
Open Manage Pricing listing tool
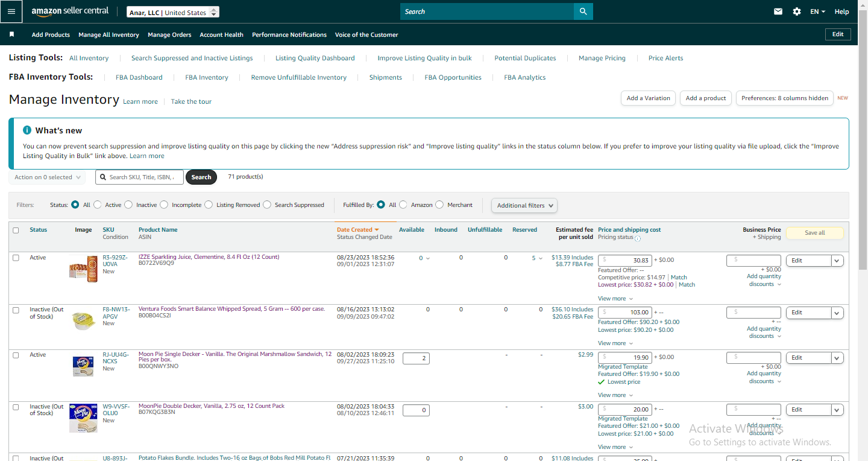click(602, 59)
